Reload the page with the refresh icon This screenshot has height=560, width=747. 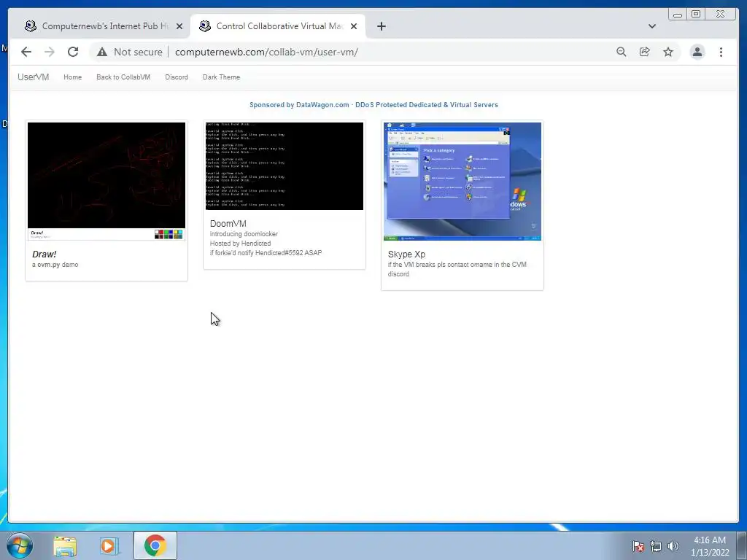click(73, 52)
